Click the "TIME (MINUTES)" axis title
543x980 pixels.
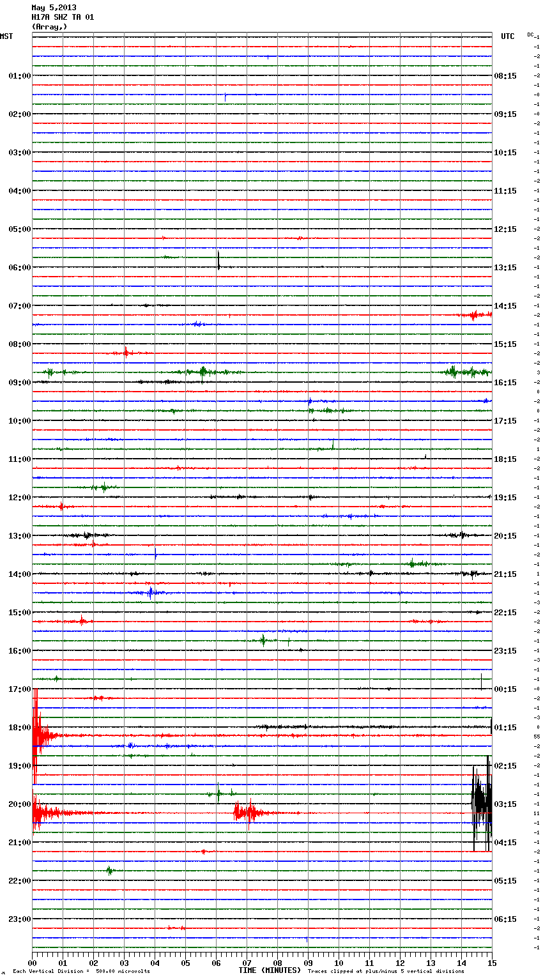click(270, 970)
